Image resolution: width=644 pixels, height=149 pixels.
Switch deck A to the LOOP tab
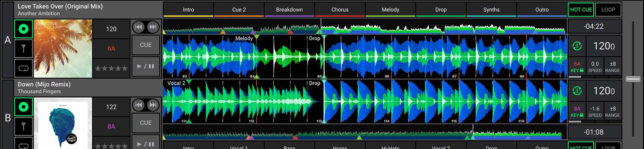point(608,10)
